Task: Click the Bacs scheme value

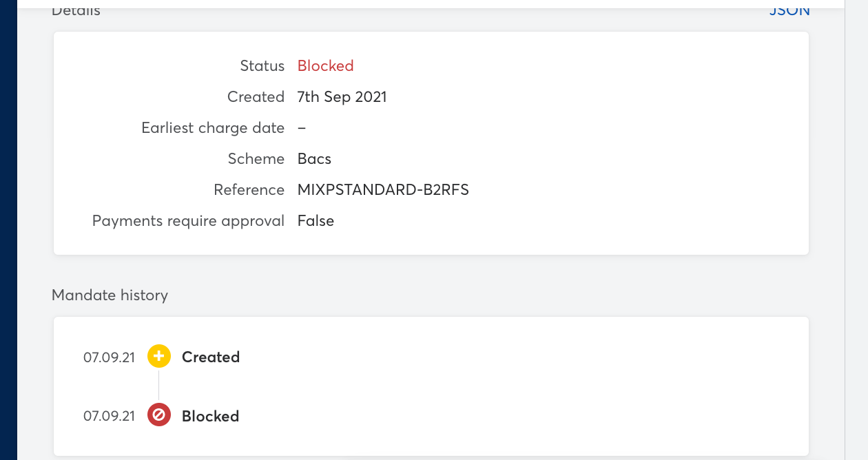Action: 315,159
